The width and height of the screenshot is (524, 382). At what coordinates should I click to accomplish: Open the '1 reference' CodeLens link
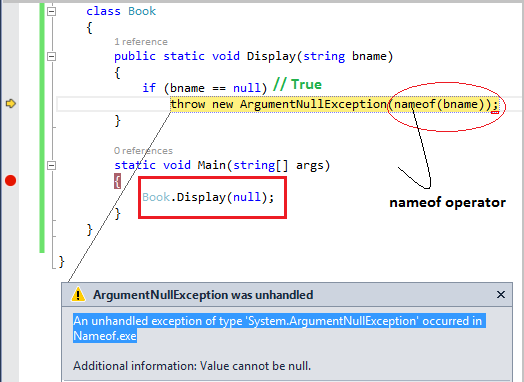tap(141, 42)
